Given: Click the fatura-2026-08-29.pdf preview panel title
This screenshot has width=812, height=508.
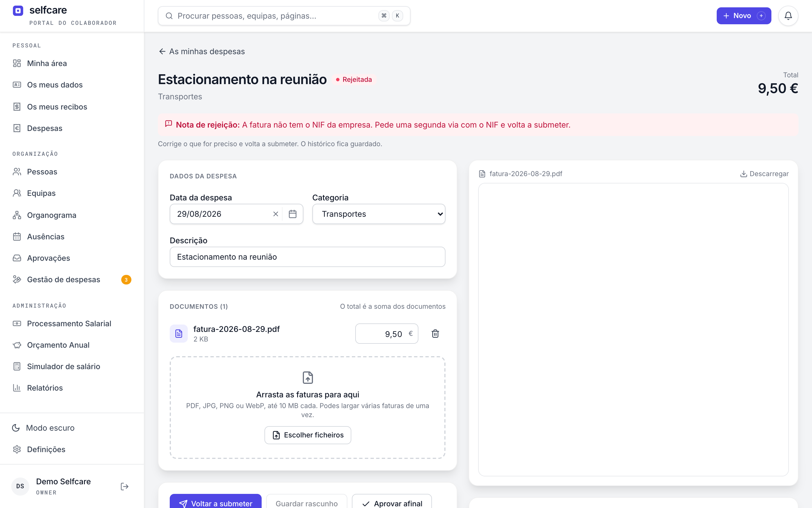Looking at the screenshot, I should point(526,174).
